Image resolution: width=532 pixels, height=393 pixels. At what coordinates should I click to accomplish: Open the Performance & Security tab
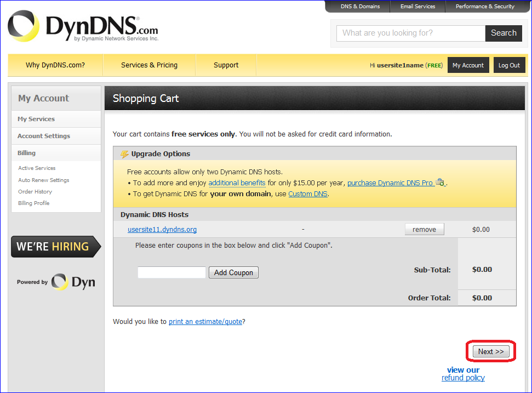(x=485, y=7)
